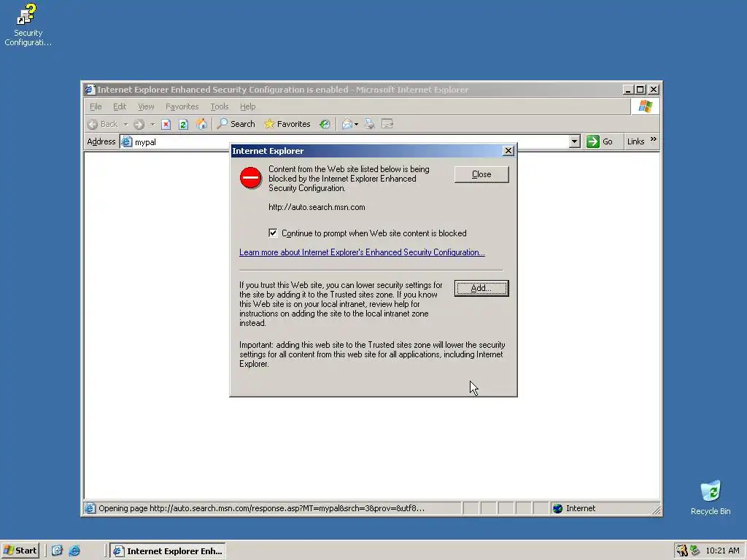Click the status bar page icon
Viewport: 747px width, 560px height.
click(x=90, y=508)
